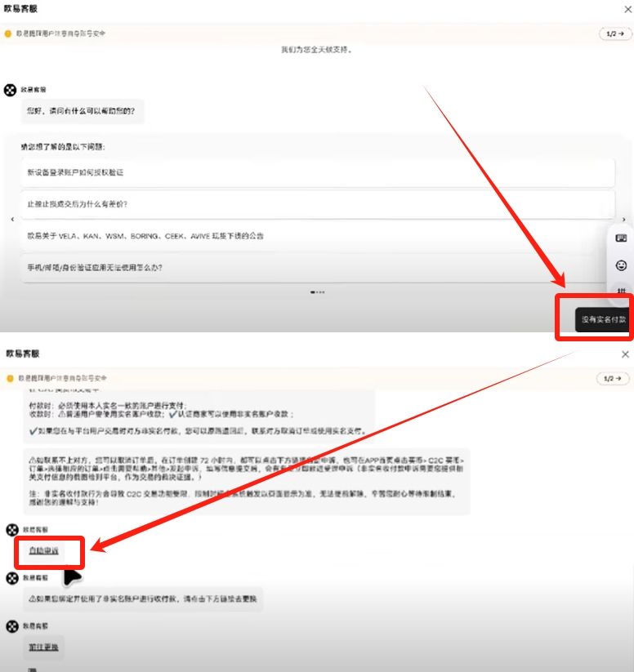Close the lower 欧易客服 chat window
The height and width of the screenshot is (672, 634).
625,354
